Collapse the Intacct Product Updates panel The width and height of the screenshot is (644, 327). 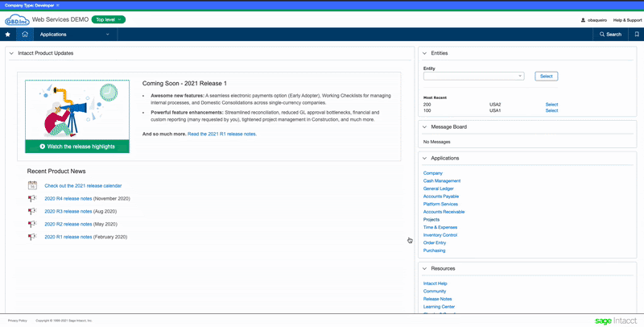click(x=11, y=53)
